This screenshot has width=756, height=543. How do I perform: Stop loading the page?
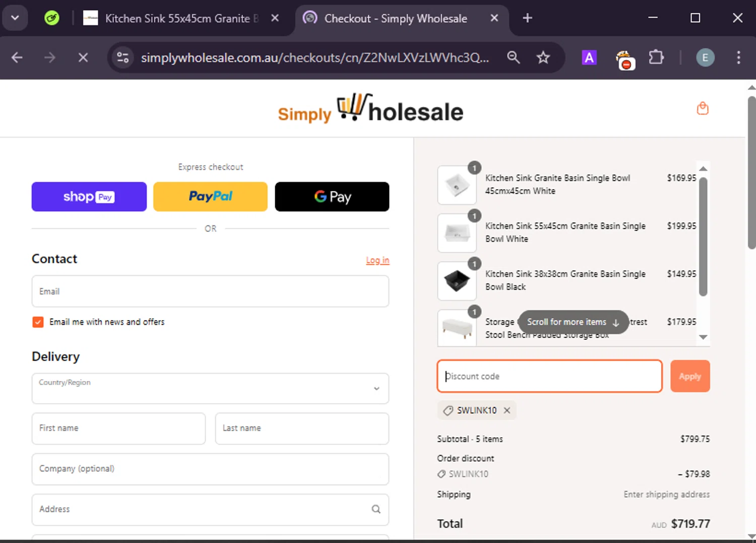(x=83, y=57)
